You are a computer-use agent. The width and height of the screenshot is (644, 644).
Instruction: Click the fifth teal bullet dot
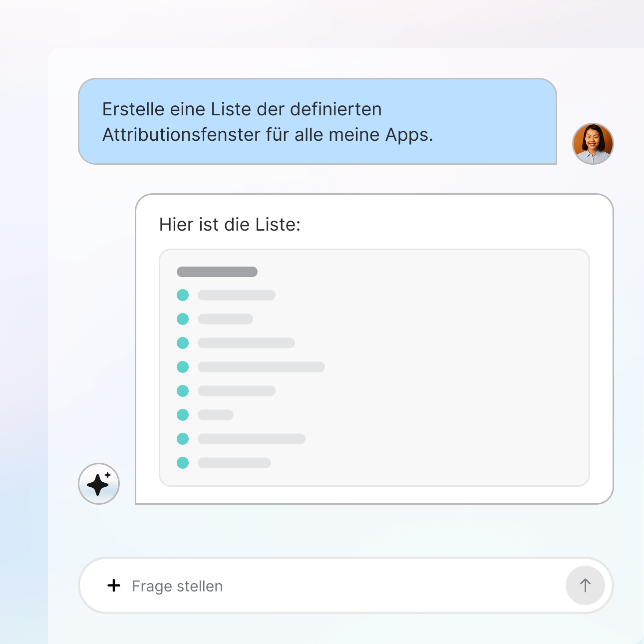183,391
